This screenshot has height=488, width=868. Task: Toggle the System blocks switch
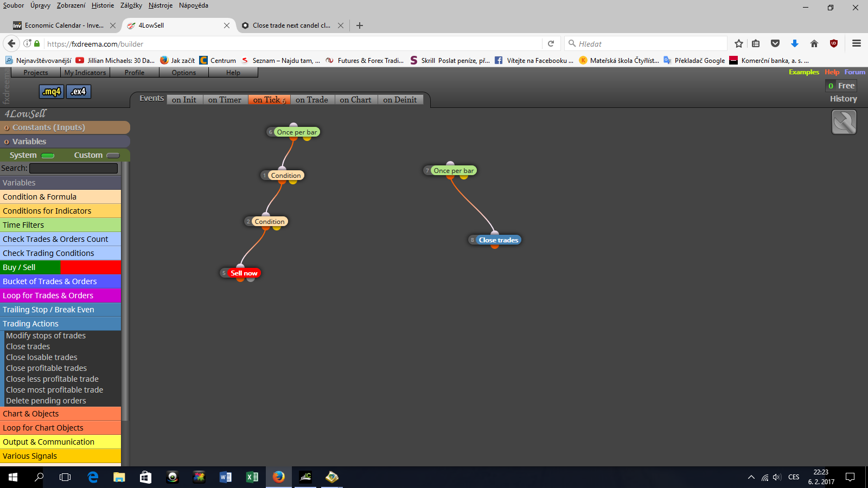48,156
